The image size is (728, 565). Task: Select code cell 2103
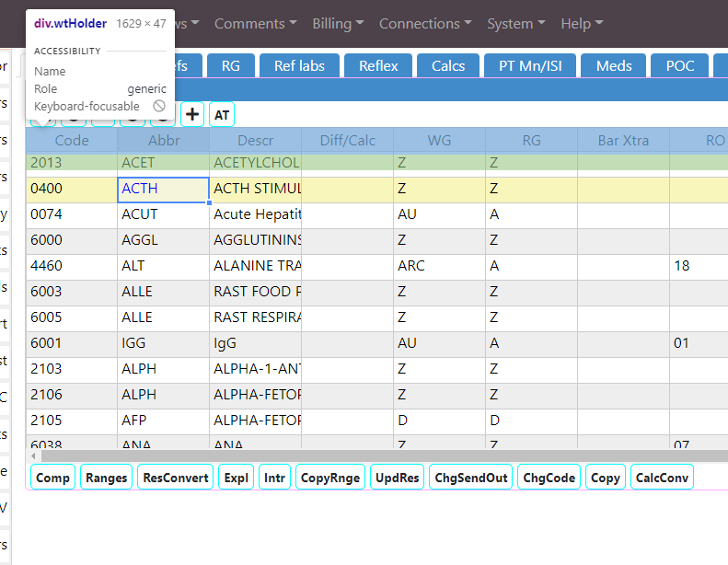[x=72, y=370]
